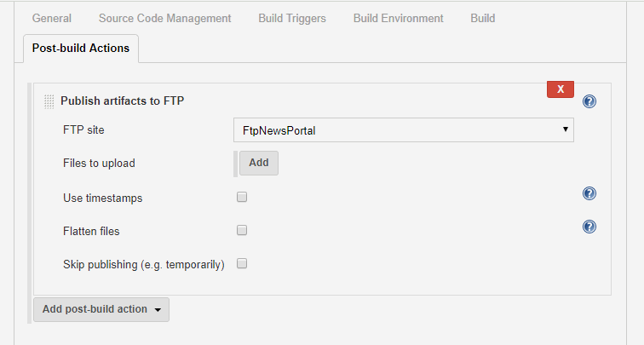
Task: Enable the Use timestamps checkbox
Action: tap(242, 197)
